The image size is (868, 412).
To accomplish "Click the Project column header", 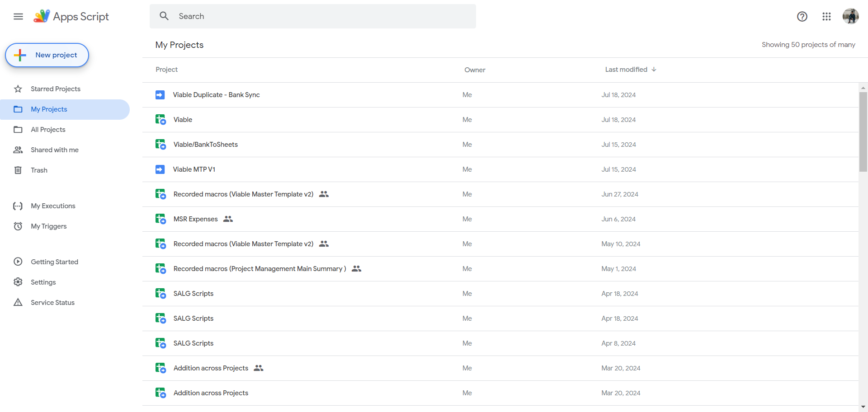I will point(166,70).
